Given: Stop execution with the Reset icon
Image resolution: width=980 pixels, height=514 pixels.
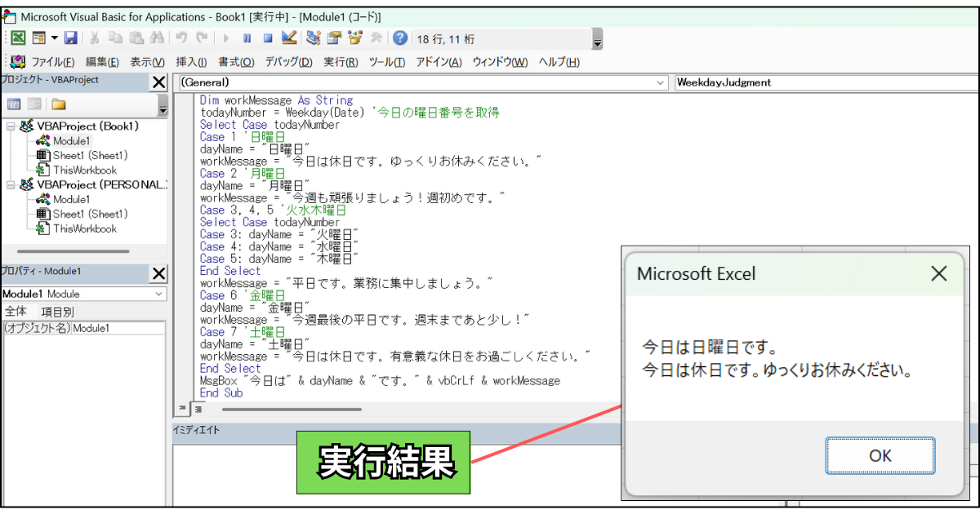Looking at the screenshot, I should 267,38.
